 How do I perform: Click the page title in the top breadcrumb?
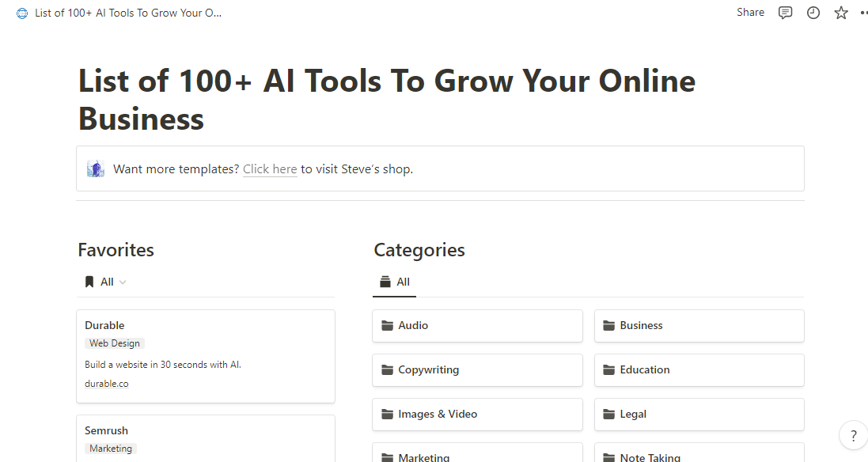pos(128,13)
